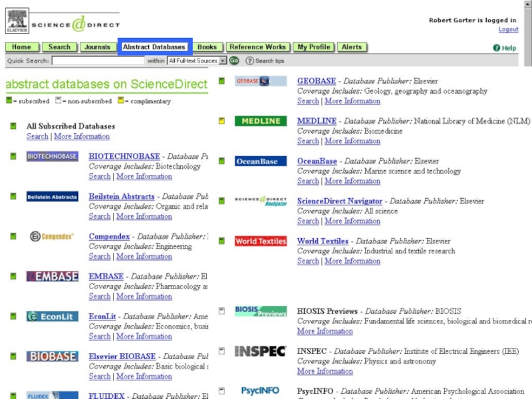532x399 pixels.
Task: Click the Help question mark icon
Action: tap(496, 48)
